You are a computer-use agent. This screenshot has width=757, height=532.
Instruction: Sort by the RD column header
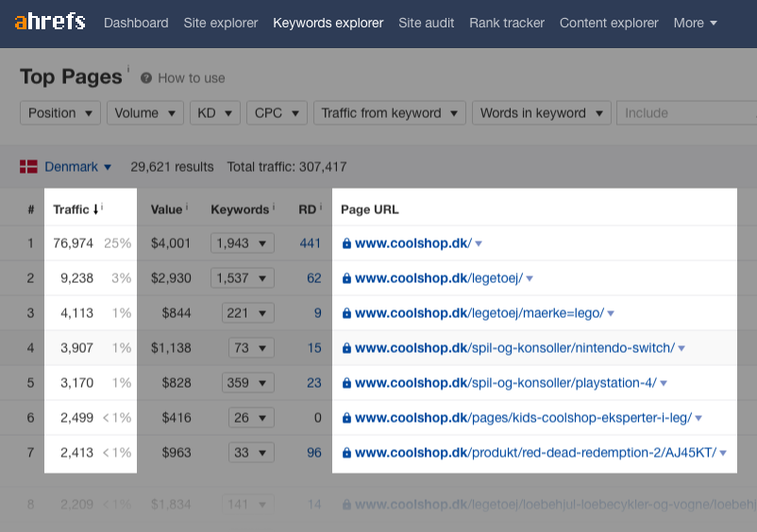307,209
